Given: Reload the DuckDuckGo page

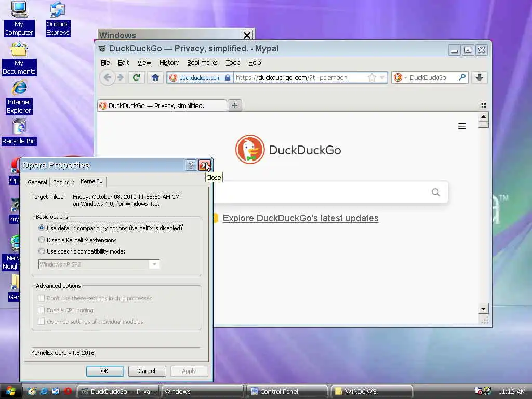Looking at the screenshot, I should [x=137, y=78].
